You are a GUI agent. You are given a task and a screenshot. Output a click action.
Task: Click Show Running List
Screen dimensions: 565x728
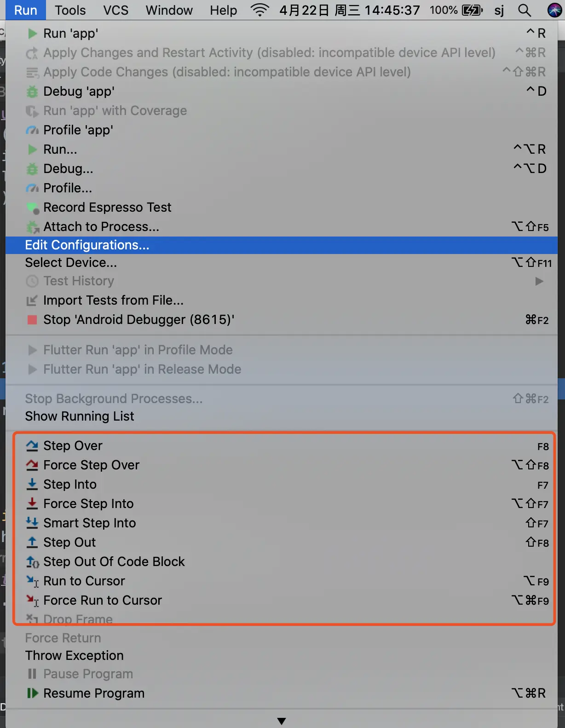pos(80,416)
